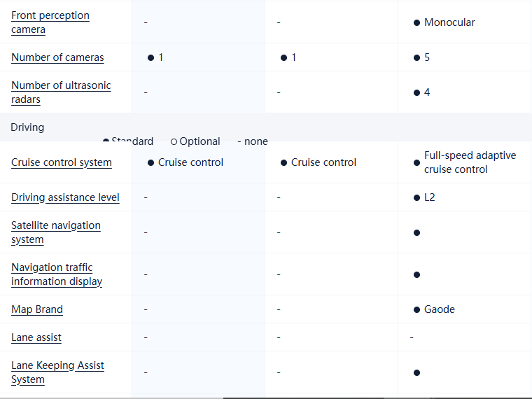
Task: Click the Optional hollow circle legend icon
Action: tap(174, 141)
